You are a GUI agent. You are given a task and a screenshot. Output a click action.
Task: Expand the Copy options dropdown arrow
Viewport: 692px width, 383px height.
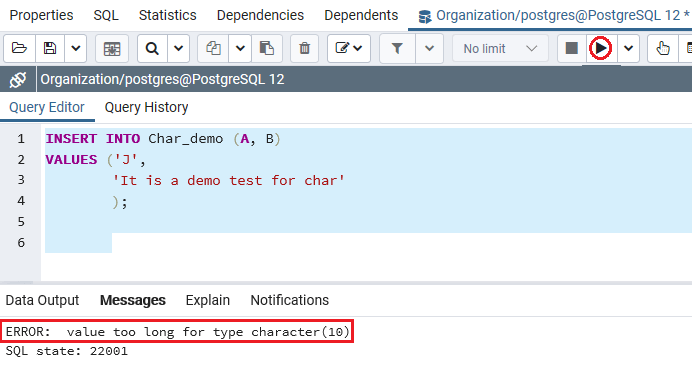(240, 48)
